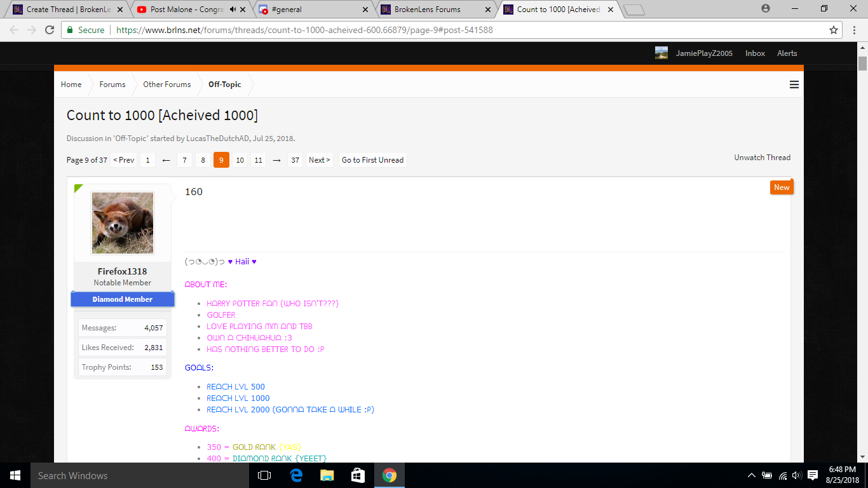Open the forum hamburger menu icon
The height and width of the screenshot is (488, 868).
(x=794, y=85)
